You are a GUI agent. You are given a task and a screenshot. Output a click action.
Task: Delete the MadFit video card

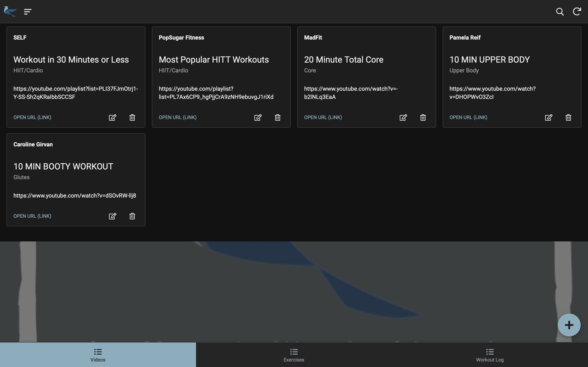[423, 117]
